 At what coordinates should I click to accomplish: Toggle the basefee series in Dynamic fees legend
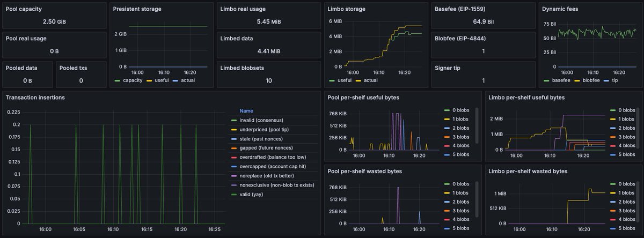[x=561, y=80]
